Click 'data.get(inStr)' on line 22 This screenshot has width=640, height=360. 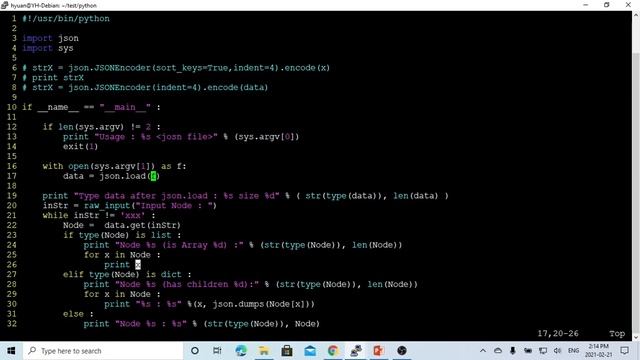(x=142, y=225)
